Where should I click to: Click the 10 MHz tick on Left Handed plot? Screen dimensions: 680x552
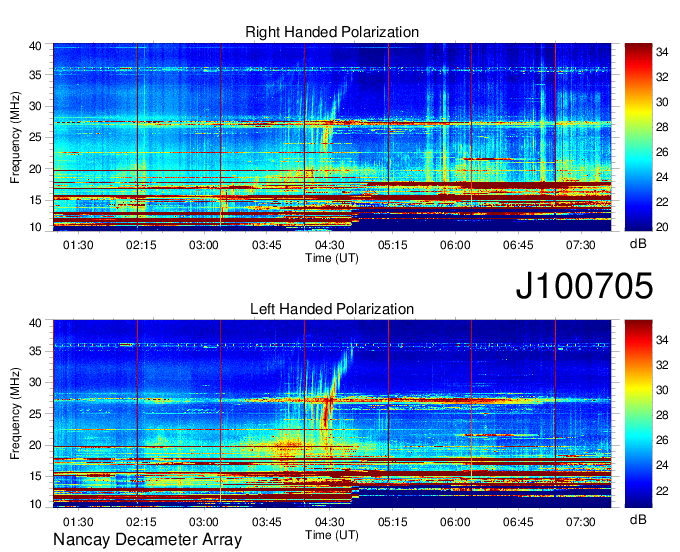click(x=35, y=504)
